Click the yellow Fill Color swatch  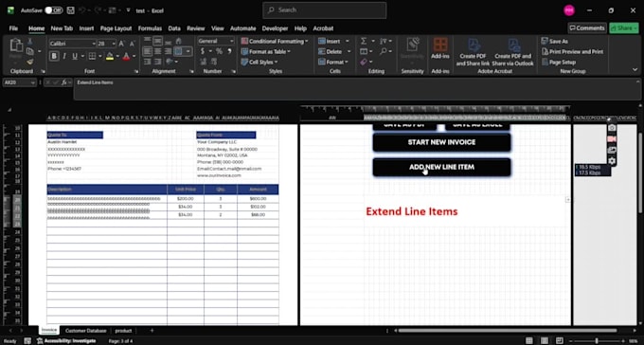pos(110,56)
